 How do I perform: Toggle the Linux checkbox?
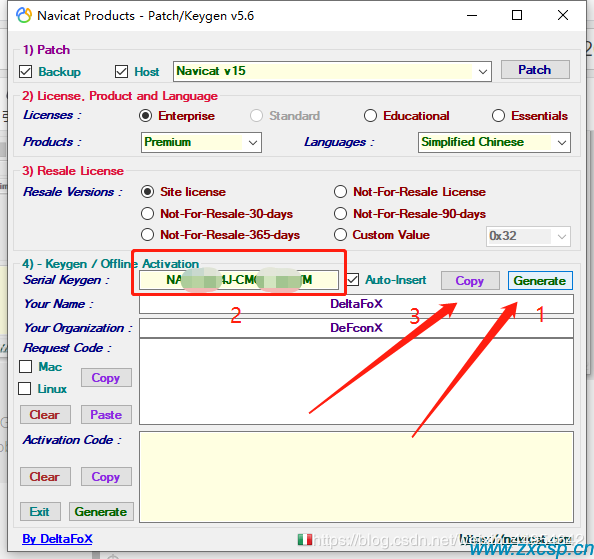[25, 389]
